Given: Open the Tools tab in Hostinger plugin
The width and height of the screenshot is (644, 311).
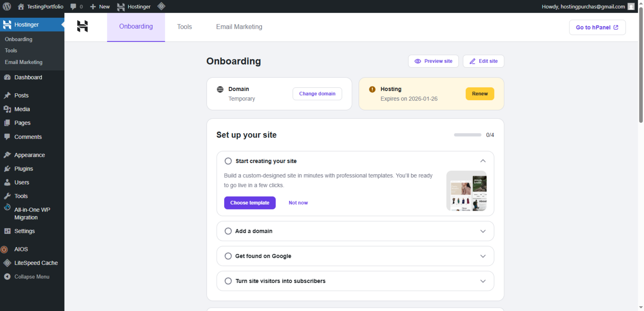Looking at the screenshot, I should 184,27.
